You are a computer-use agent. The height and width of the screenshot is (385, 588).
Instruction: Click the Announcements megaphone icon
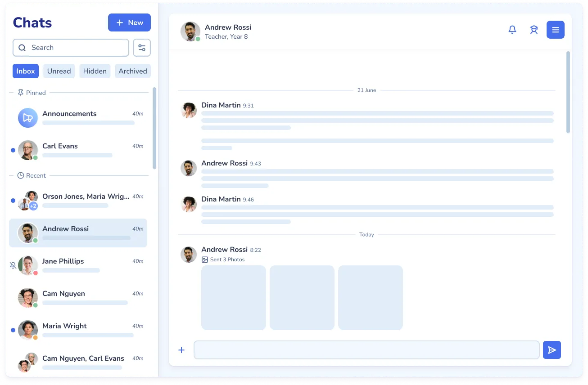[x=27, y=117]
